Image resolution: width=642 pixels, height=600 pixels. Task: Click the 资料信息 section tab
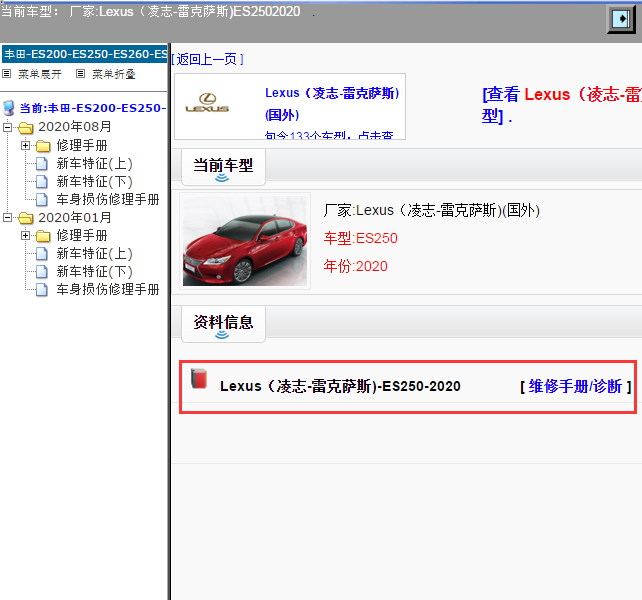tap(223, 324)
